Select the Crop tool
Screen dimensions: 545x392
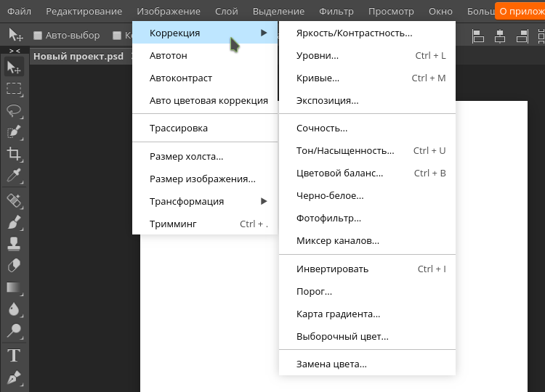[x=15, y=154]
